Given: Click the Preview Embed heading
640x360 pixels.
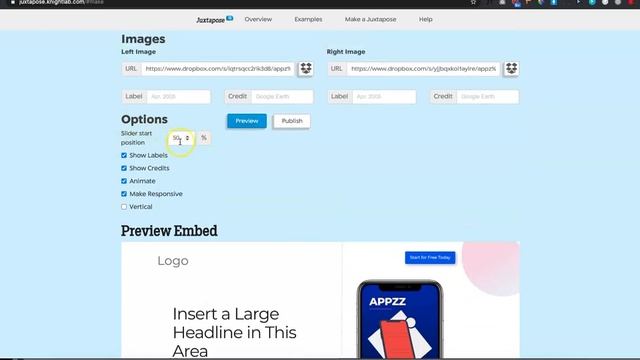Looking at the screenshot, I should tap(169, 231).
